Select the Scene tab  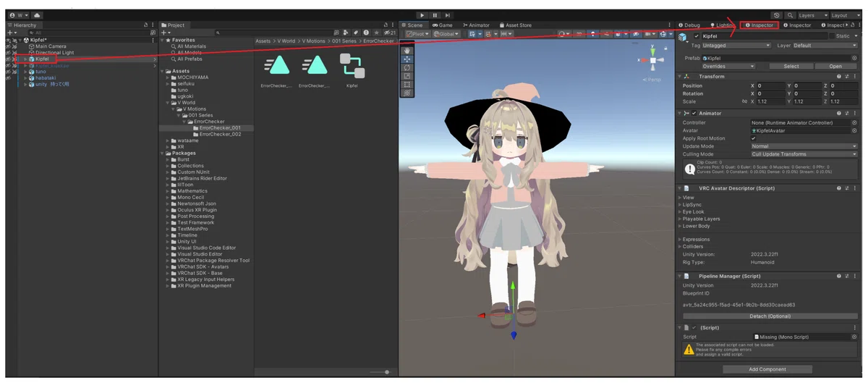tap(413, 25)
